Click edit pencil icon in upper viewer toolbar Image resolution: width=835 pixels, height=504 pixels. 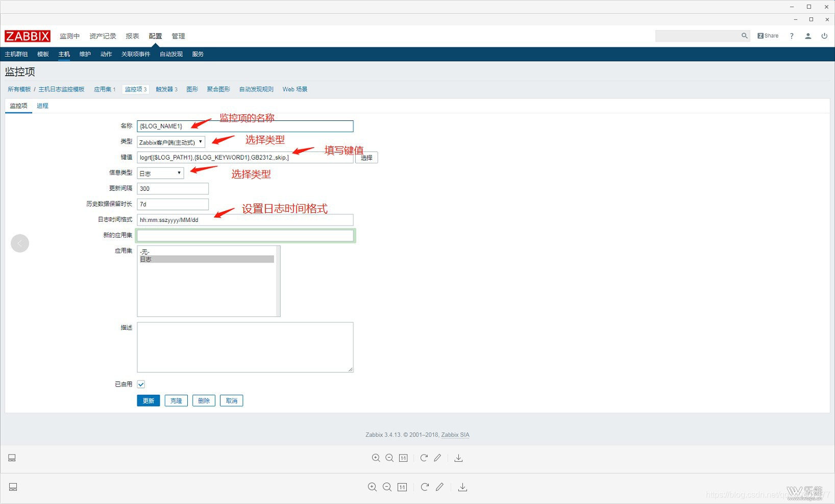click(x=437, y=458)
